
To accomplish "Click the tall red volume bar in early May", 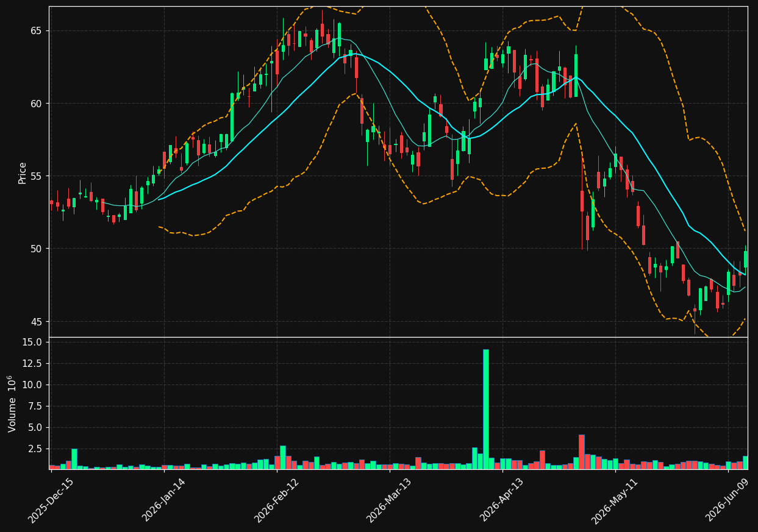I will pos(582,452).
